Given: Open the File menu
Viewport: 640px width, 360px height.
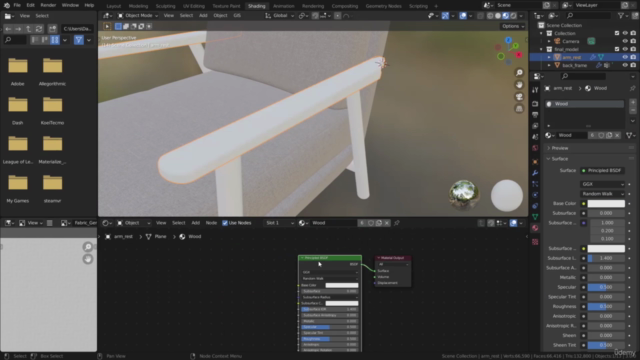Looking at the screenshot, I should click(17, 5).
